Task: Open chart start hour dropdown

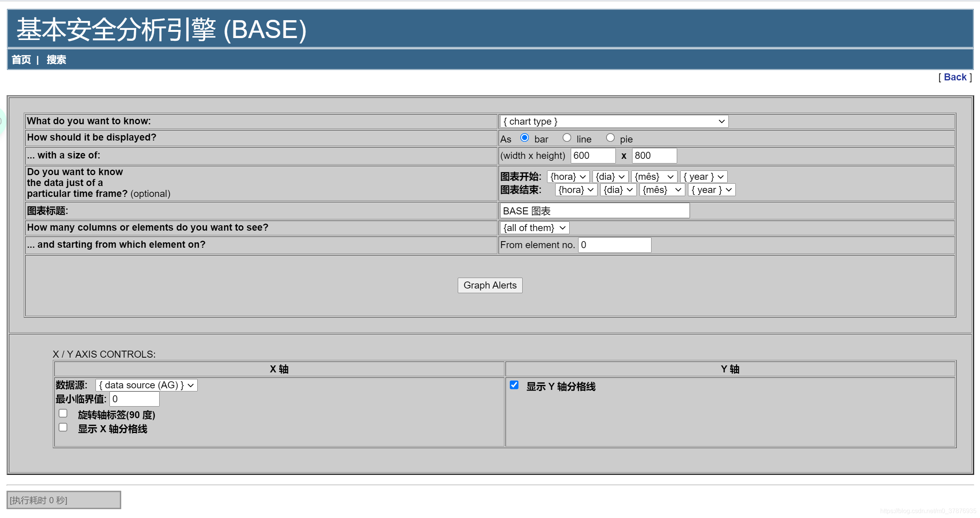Action: 568,177
